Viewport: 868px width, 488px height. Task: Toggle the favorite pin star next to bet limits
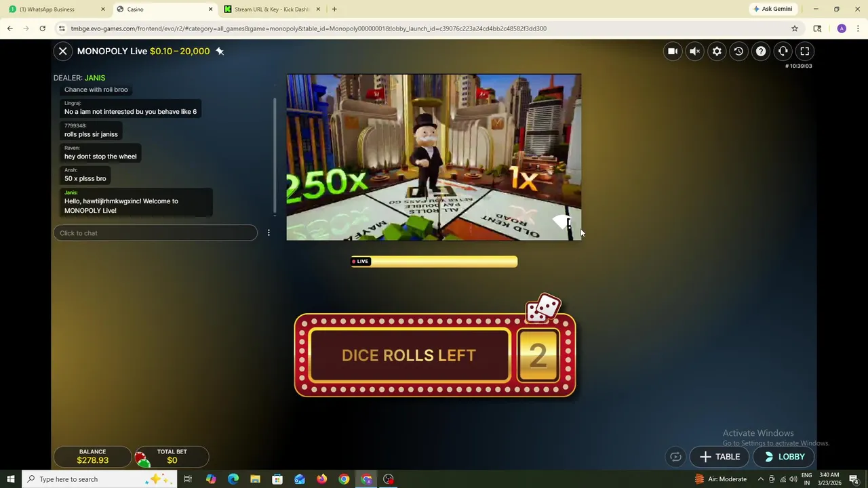[x=220, y=51]
